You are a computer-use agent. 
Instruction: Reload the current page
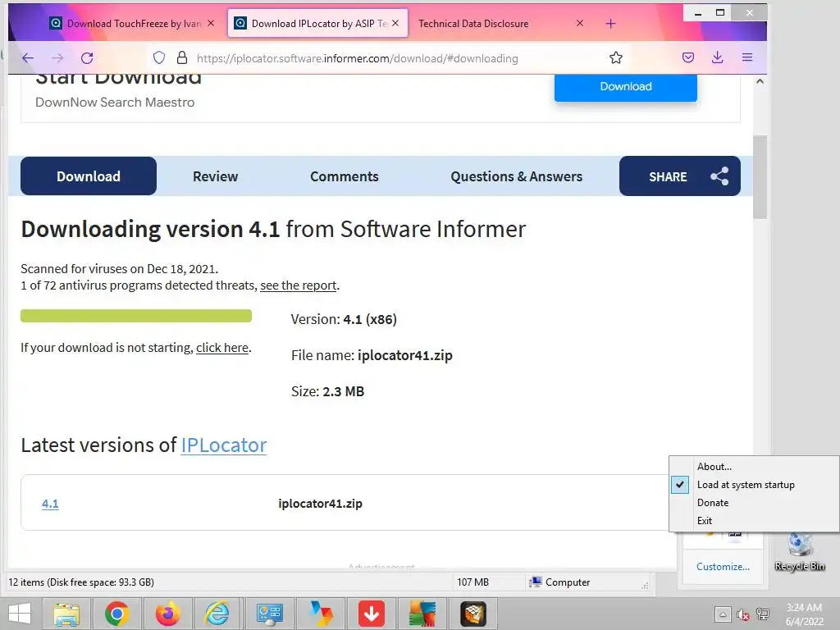(87, 58)
